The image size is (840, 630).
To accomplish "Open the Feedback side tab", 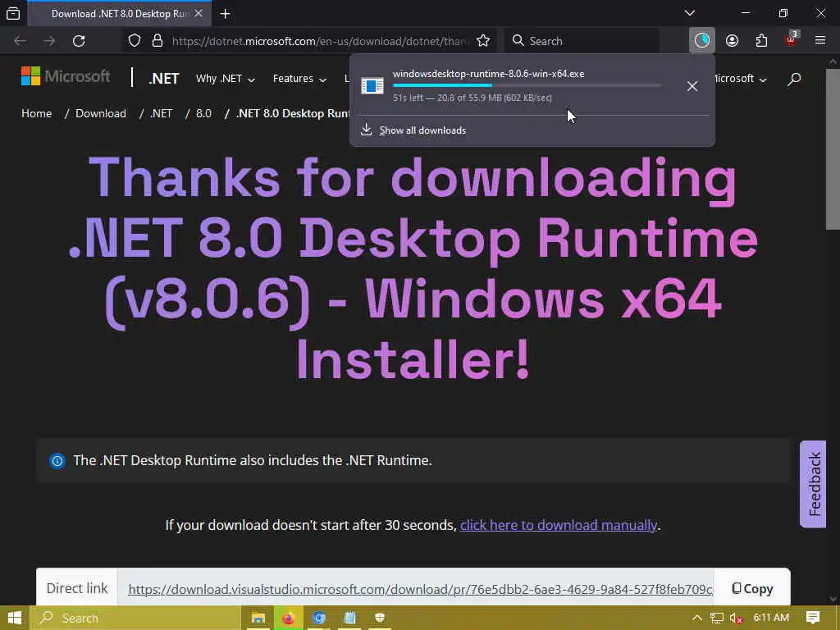I will click(x=813, y=484).
